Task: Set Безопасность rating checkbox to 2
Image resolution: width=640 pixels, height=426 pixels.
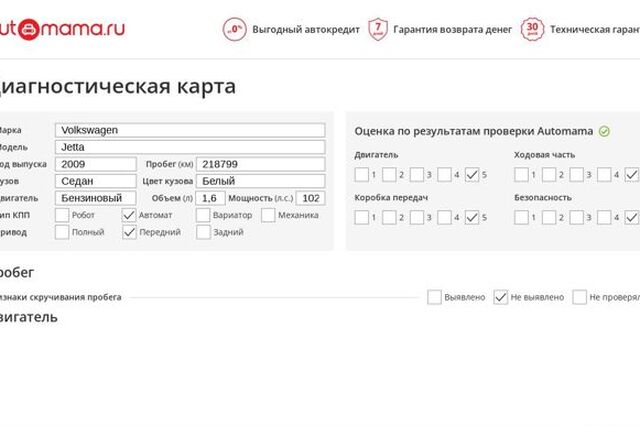Action: point(549,217)
